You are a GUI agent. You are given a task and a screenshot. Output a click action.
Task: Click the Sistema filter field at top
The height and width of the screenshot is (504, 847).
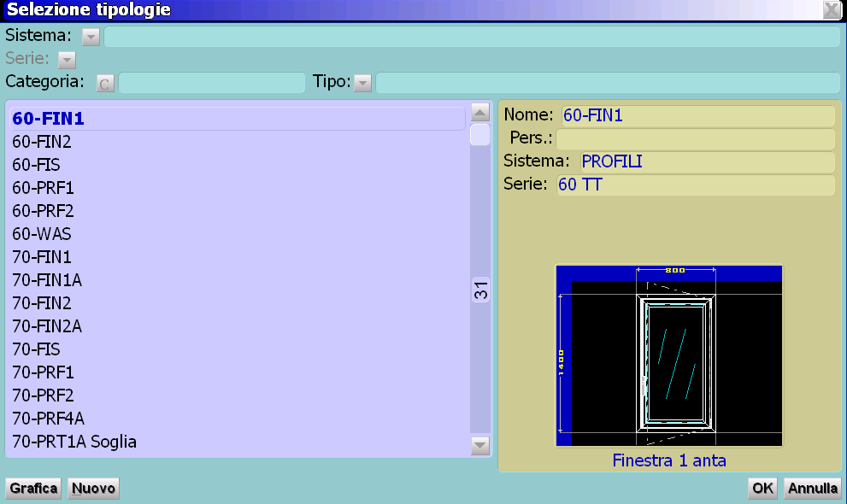click(472, 37)
